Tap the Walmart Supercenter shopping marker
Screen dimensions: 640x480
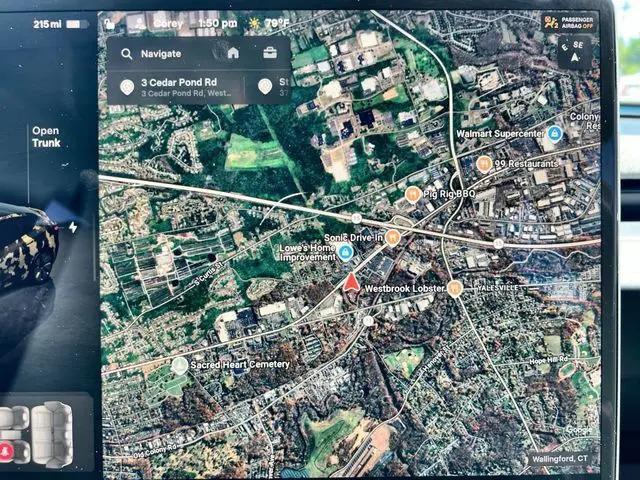point(554,133)
